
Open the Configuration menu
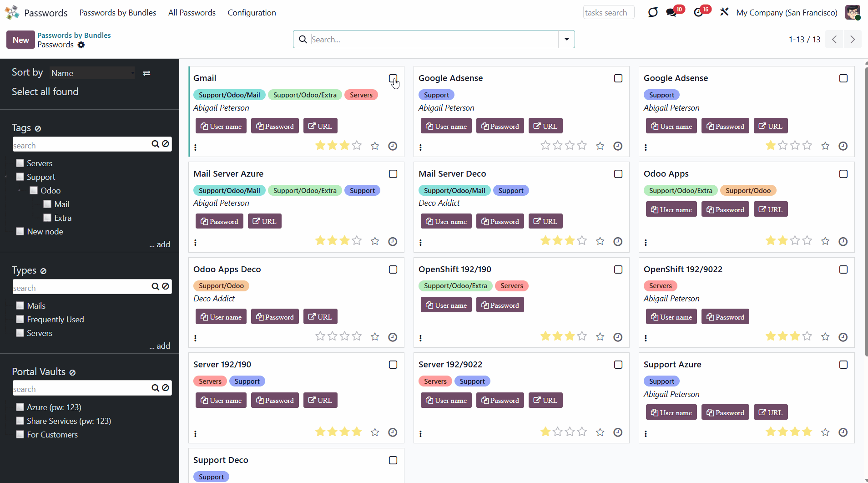tap(252, 13)
